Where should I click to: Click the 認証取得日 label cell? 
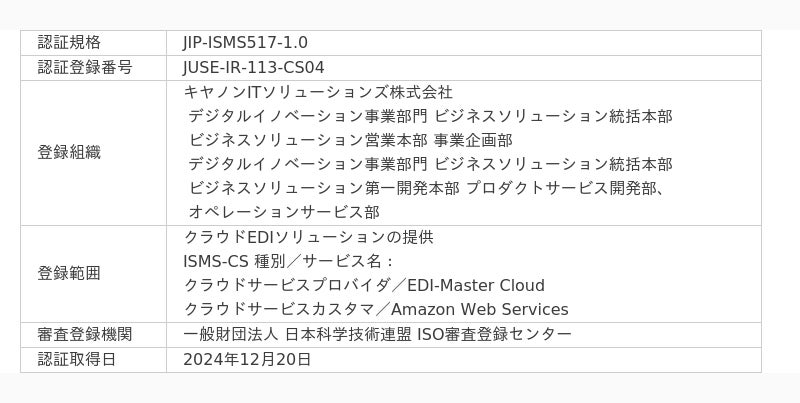(x=77, y=359)
